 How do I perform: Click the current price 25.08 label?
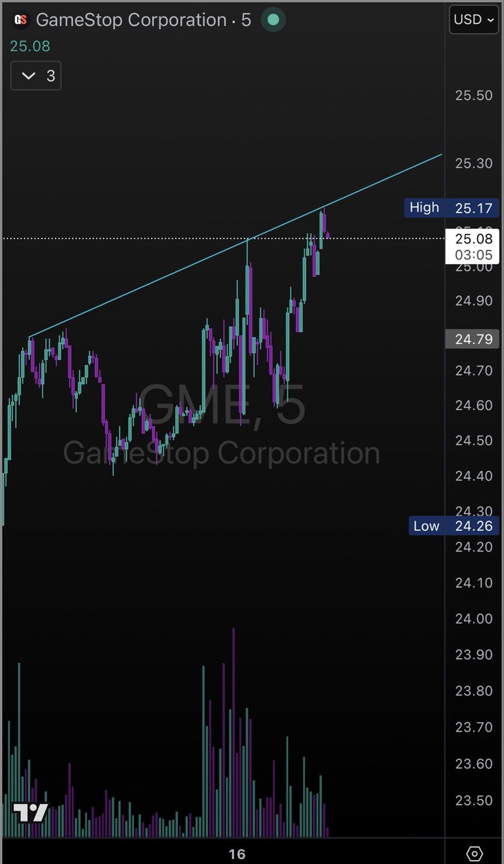pos(474,238)
